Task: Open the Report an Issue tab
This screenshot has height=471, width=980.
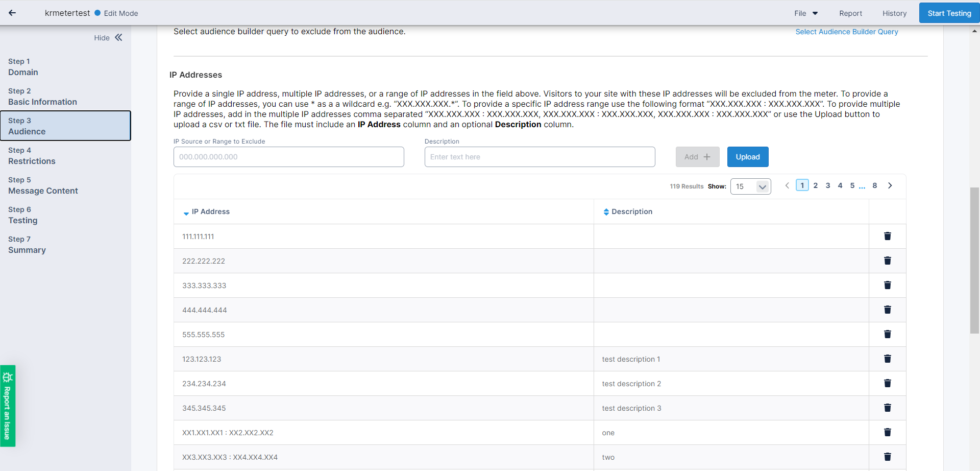Action: pyautogui.click(x=8, y=406)
